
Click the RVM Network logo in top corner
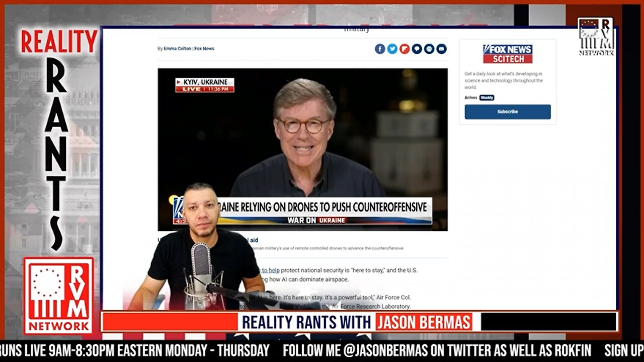(x=596, y=36)
